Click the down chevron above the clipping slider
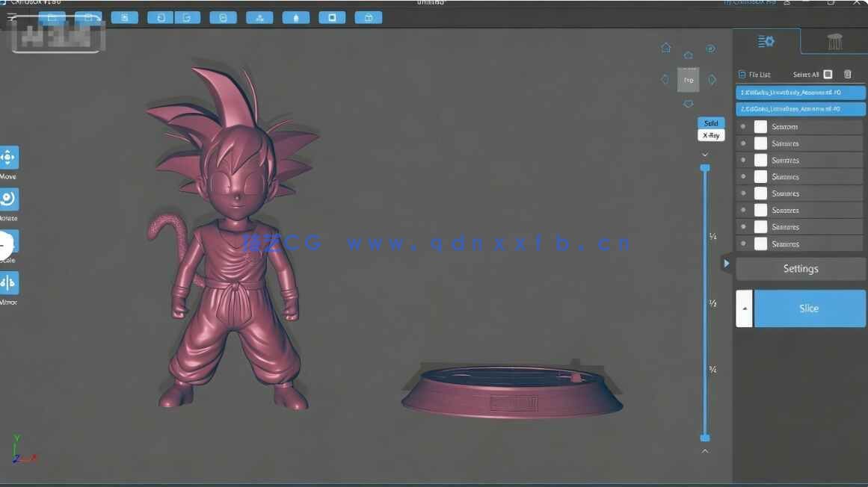The width and height of the screenshot is (868, 487). tap(705, 154)
